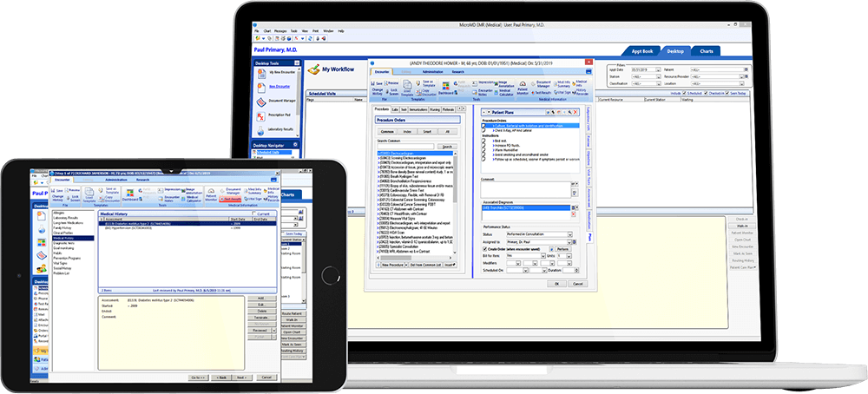Image resolution: width=868 pixels, height=394 pixels.
Task: Click the Search Common input field
Action: click(x=405, y=147)
